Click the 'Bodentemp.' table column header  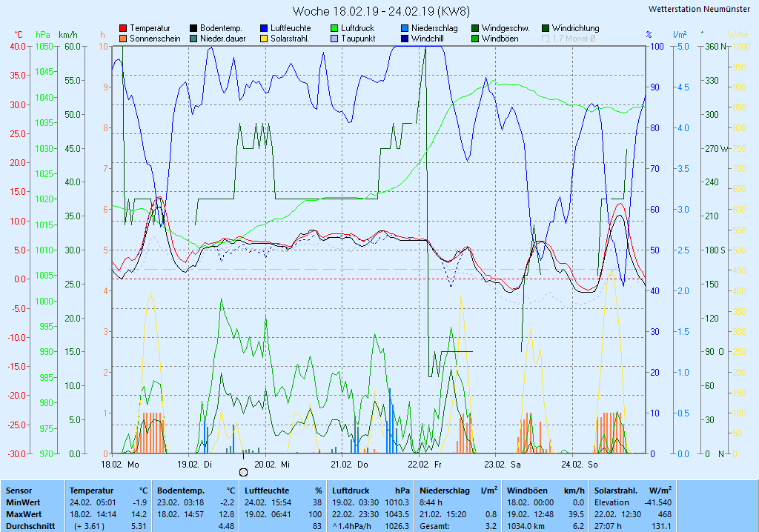[181, 491]
